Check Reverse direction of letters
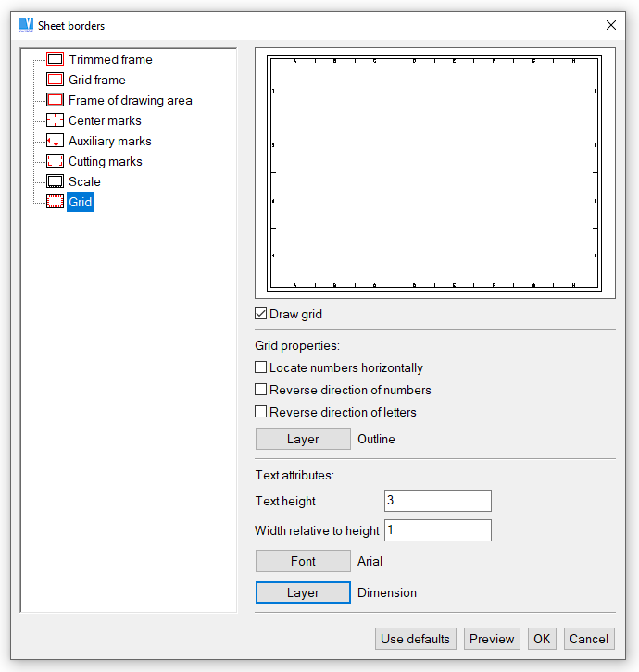Image resolution: width=639 pixels, height=672 pixels. coord(261,413)
